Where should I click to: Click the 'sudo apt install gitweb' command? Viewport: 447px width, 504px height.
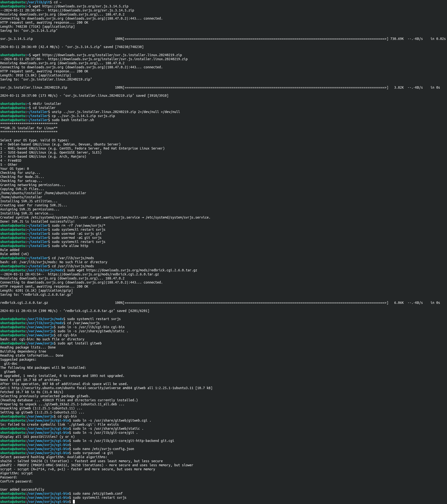click(80, 343)
